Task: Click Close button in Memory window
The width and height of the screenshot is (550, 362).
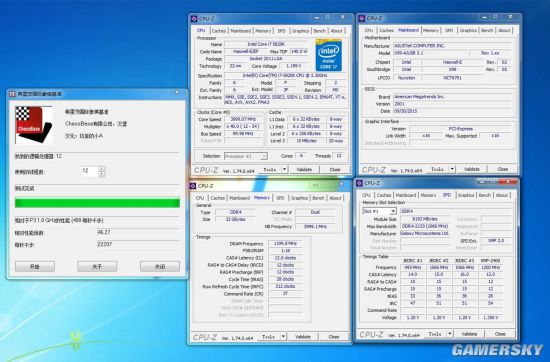Action: (x=334, y=337)
